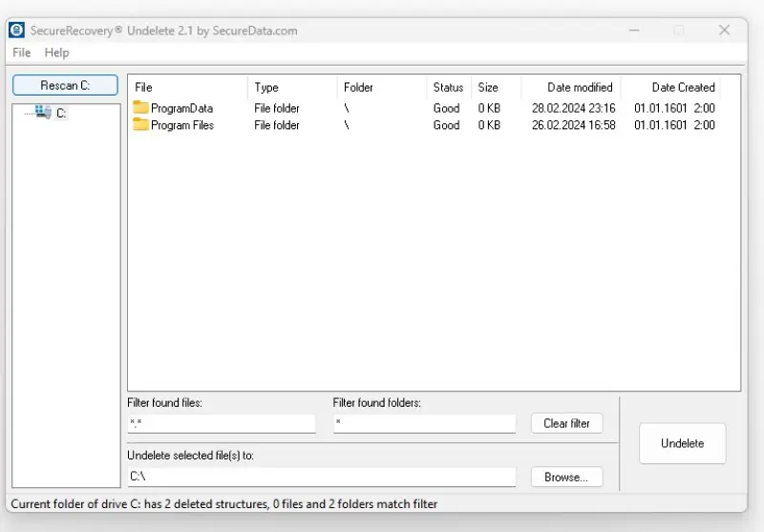Close the SecureRecovery window
Image resolution: width=764 pixels, height=532 pixels.
[725, 31]
